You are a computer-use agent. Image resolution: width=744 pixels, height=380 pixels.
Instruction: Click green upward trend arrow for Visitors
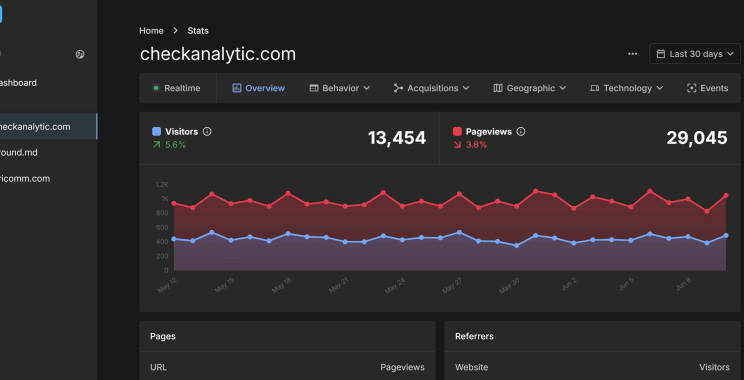(157, 145)
